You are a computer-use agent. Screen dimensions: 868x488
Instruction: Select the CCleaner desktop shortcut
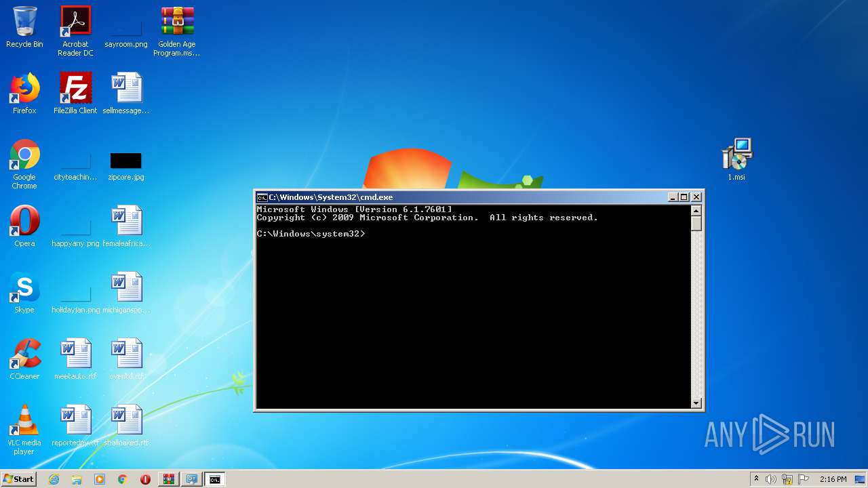24,359
